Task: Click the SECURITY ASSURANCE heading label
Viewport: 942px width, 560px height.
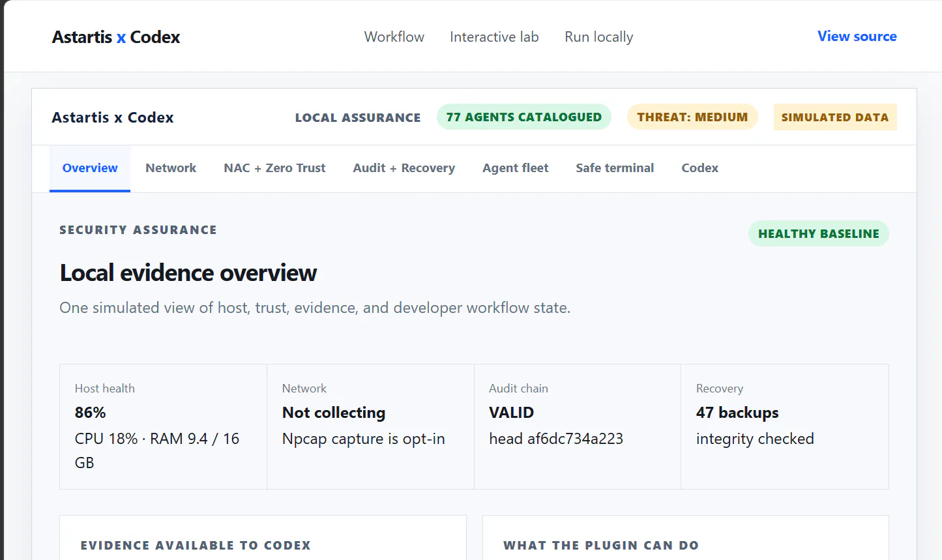Action: click(138, 230)
